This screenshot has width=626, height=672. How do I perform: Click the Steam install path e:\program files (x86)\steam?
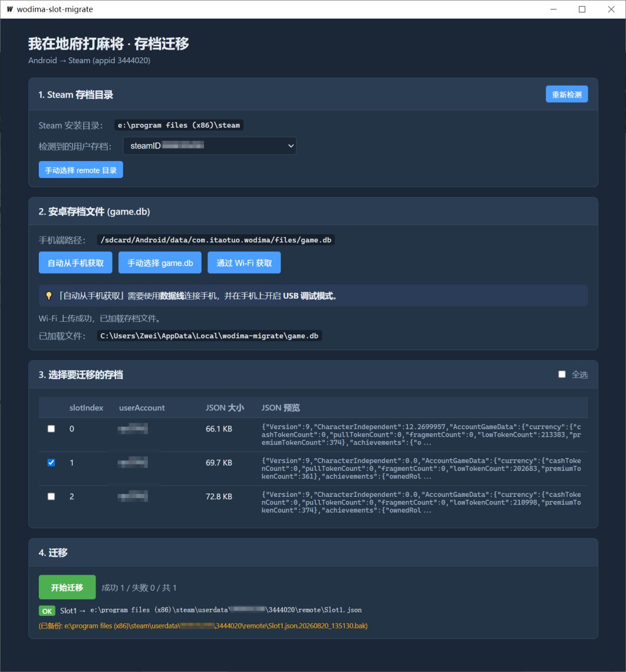point(179,125)
